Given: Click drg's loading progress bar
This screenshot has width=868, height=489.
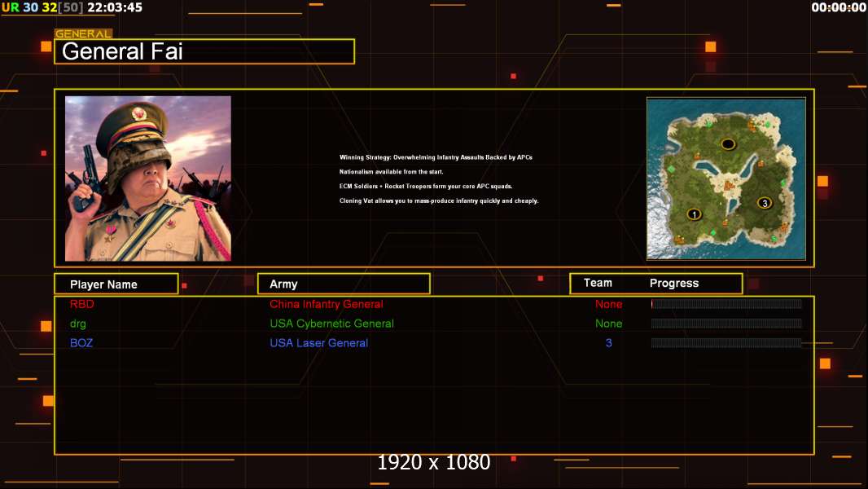Looking at the screenshot, I should [x=726, y=324].
